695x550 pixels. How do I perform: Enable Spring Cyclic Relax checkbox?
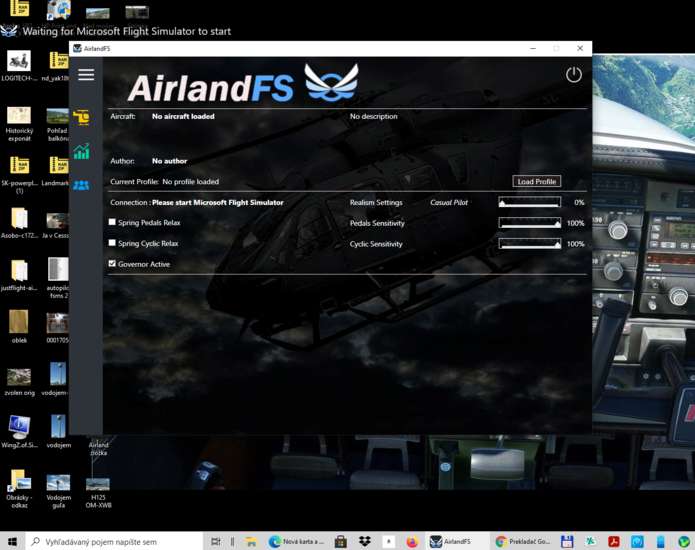point(112,243)
